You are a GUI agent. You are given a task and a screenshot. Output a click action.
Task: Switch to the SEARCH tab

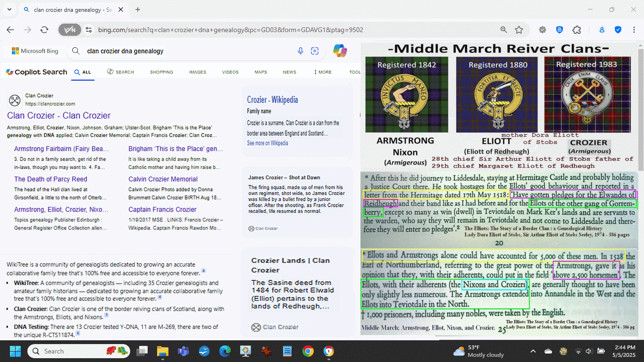120,72
